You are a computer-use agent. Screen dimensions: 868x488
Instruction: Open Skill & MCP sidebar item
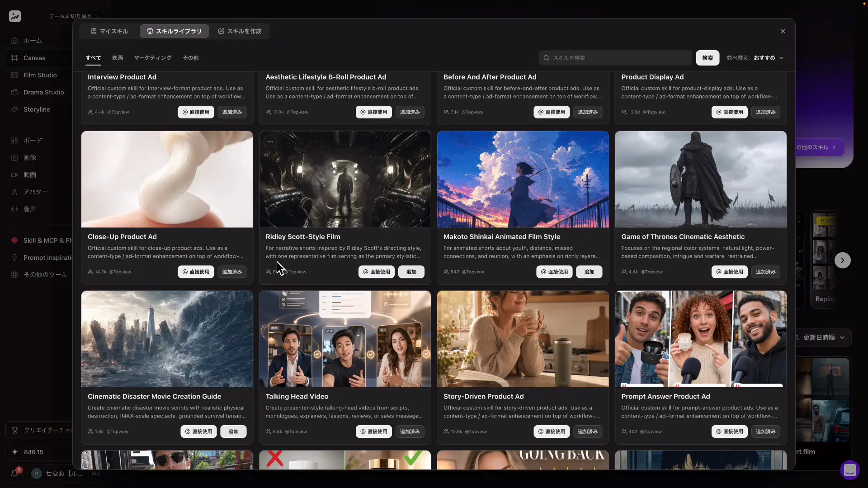click(38, 240)
